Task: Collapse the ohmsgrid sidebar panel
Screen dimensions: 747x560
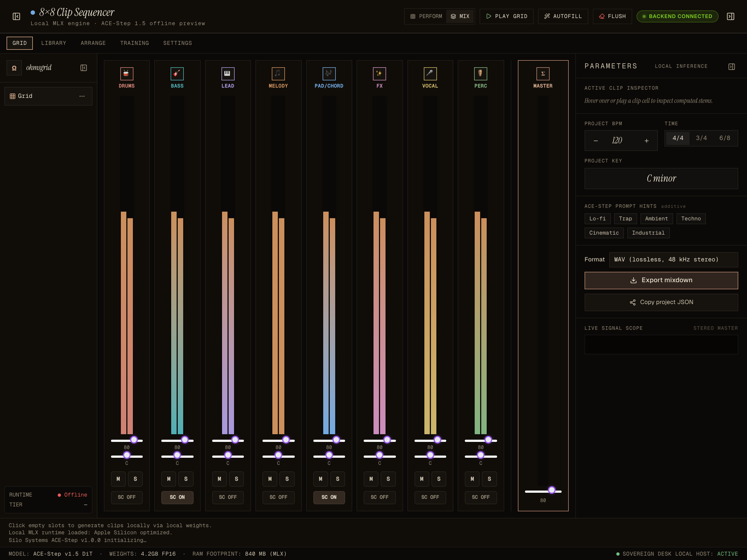Action: (x=84, y=68)
